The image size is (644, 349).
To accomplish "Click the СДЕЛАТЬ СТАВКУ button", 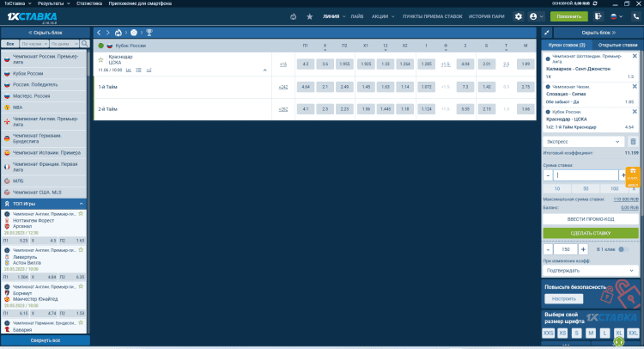I will click(591, 233).
